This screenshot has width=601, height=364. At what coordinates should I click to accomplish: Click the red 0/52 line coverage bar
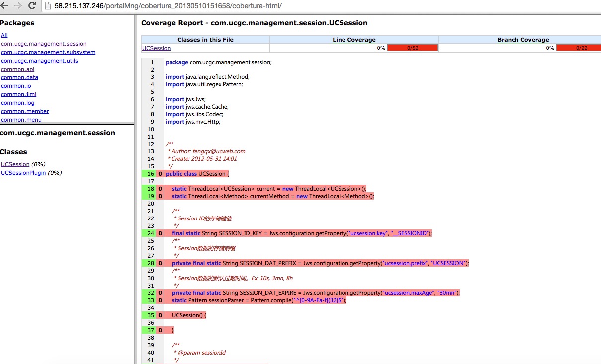coord(413,48)
